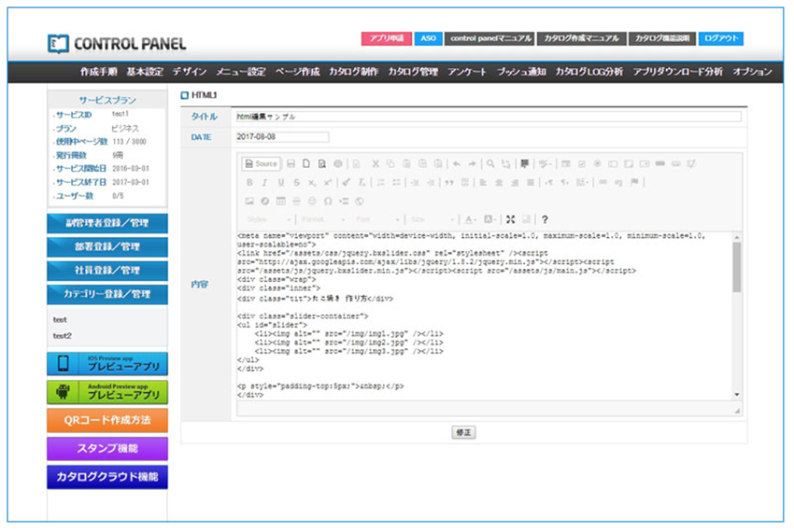Click the pink アプリ申請 button

pyautogui.click(x=387, y=38)
